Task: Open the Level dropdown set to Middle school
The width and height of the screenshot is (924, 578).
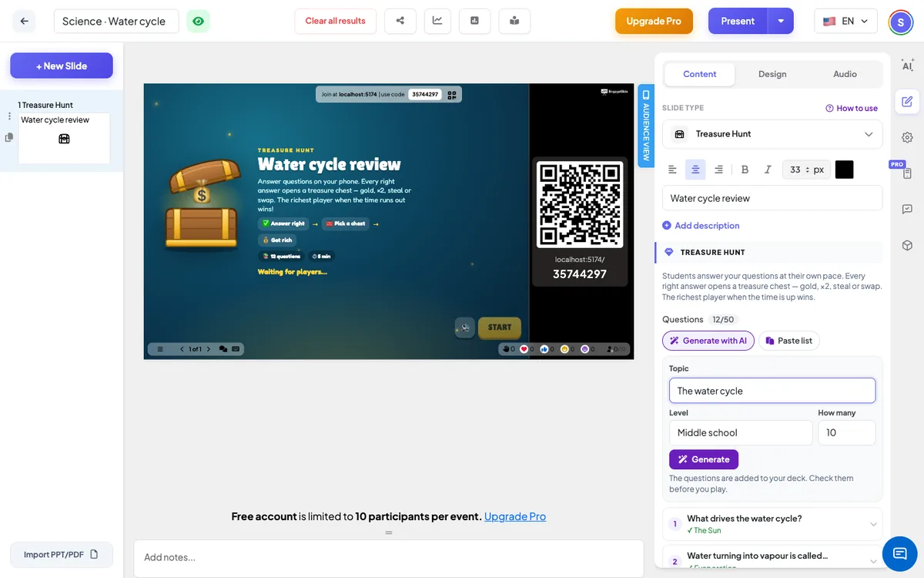Action: coord(741,432)
